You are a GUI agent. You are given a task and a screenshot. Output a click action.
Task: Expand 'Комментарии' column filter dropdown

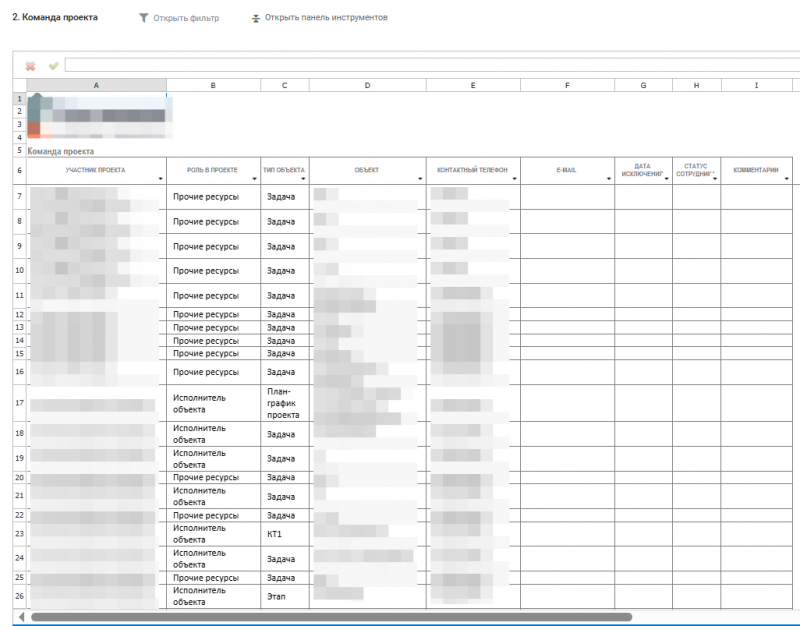tap(786, 179)
